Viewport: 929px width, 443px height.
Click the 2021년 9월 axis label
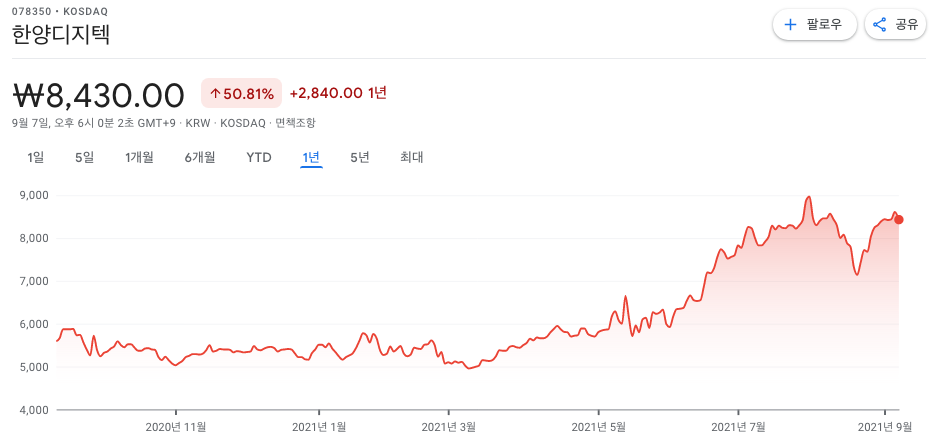click(886, 426)
